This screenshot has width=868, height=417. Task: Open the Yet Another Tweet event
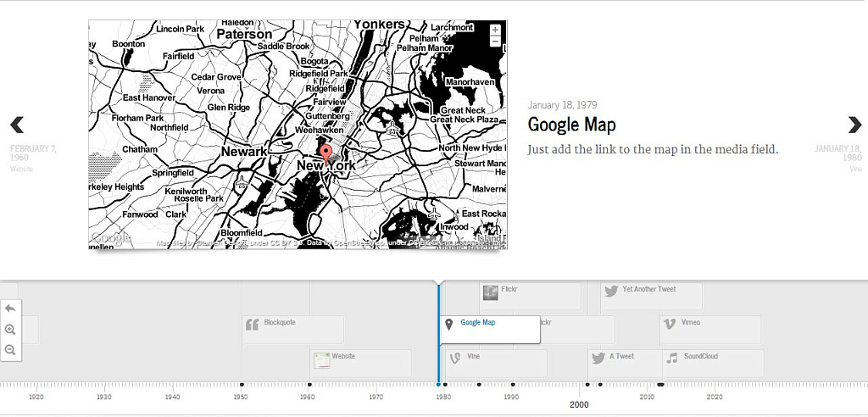[651, 296]
